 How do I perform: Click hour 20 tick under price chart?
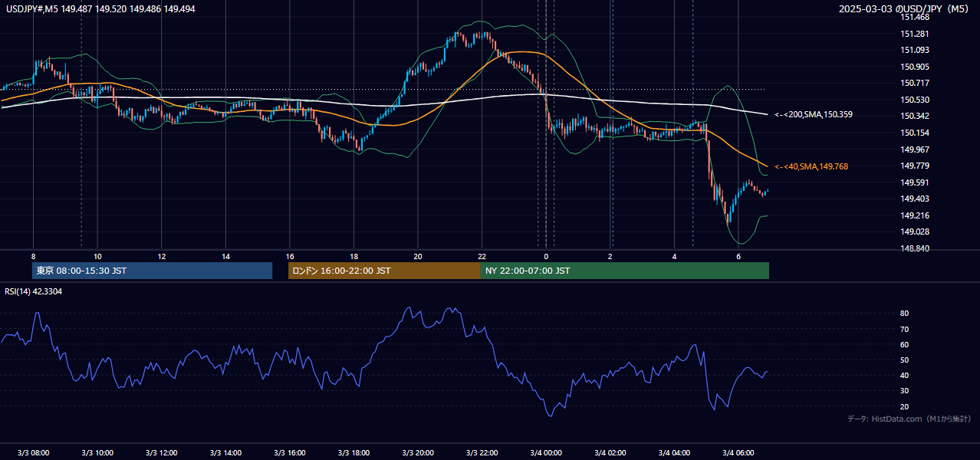[x=417, y=256]
